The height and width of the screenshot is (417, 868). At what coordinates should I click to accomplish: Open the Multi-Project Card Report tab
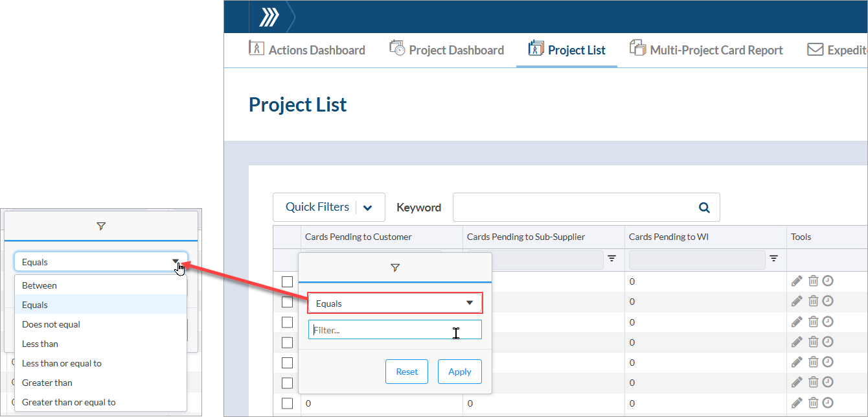click(706, 50)
